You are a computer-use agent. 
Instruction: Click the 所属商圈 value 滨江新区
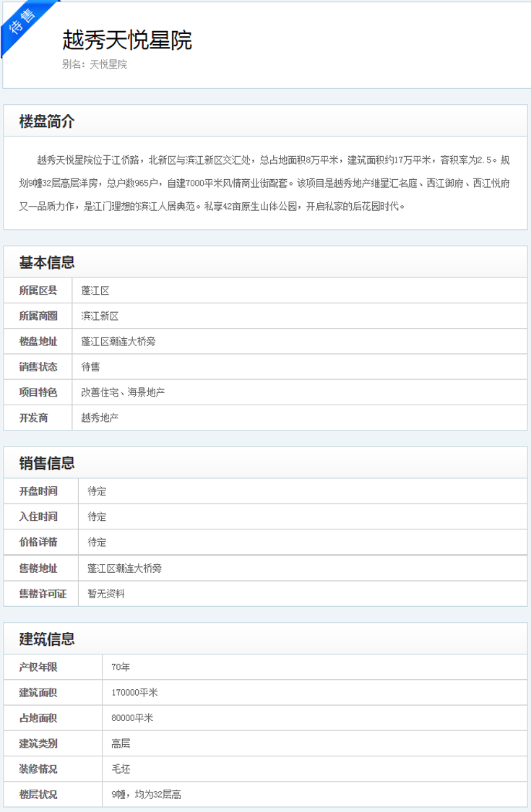pyautogui.click(x=100, y=316)
